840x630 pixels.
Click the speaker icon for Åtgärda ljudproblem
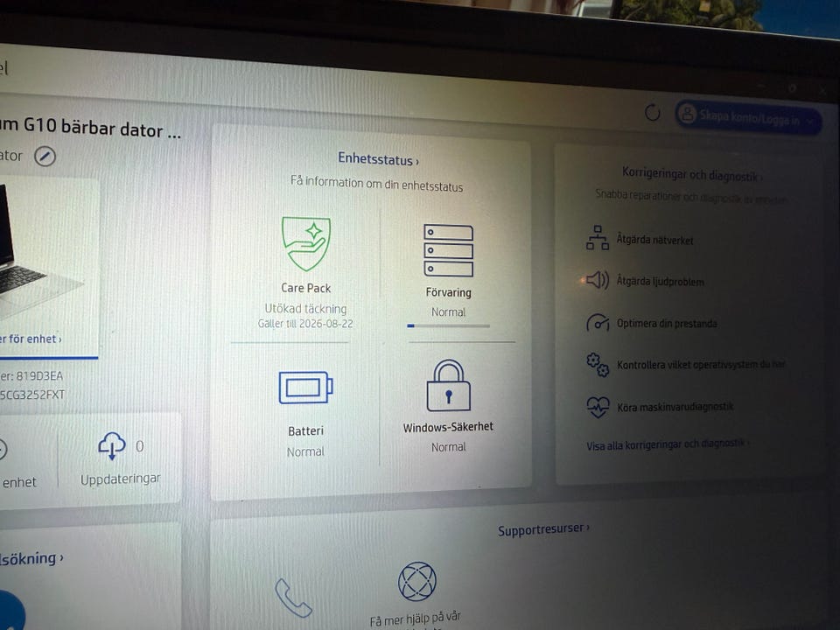tap(598, 280)
